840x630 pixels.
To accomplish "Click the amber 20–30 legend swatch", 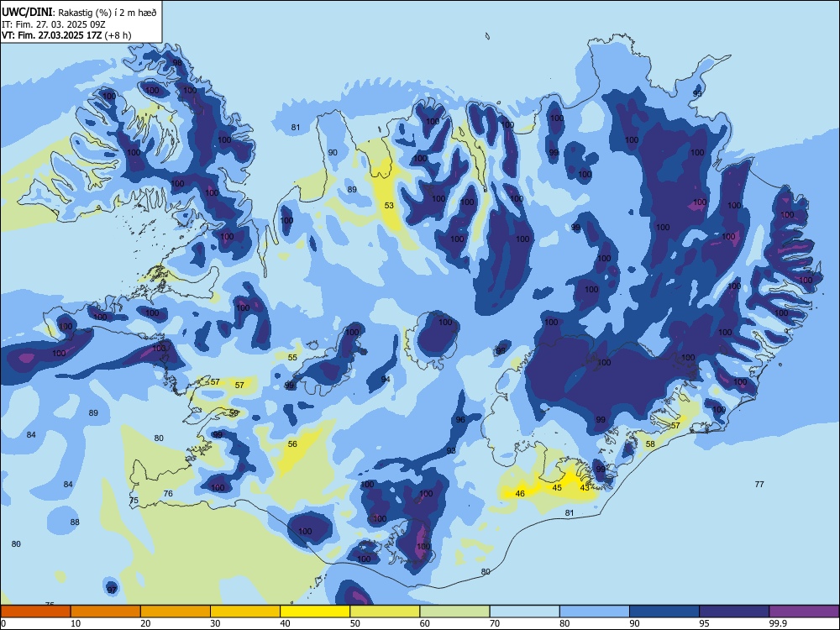I will coord(176,612).
